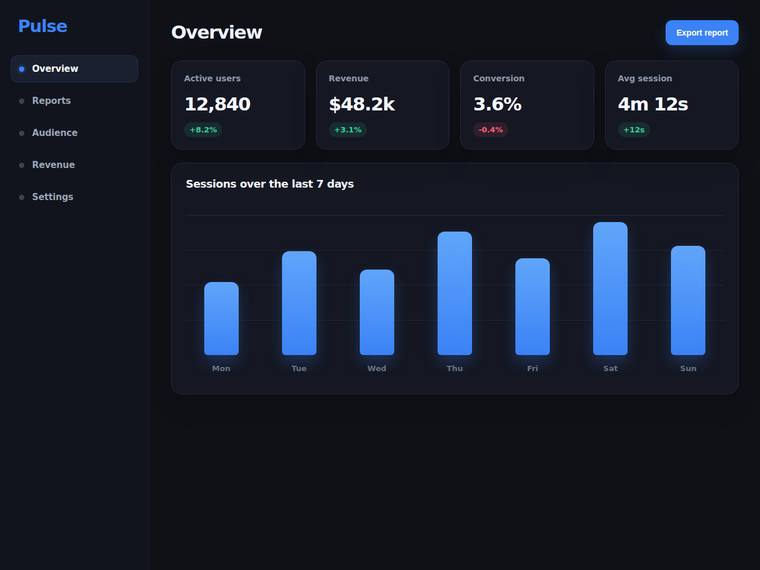This screenshot has height=570, width=760.
Task: Click the $48.2k revenue value
Action: (x=362, y=104)
